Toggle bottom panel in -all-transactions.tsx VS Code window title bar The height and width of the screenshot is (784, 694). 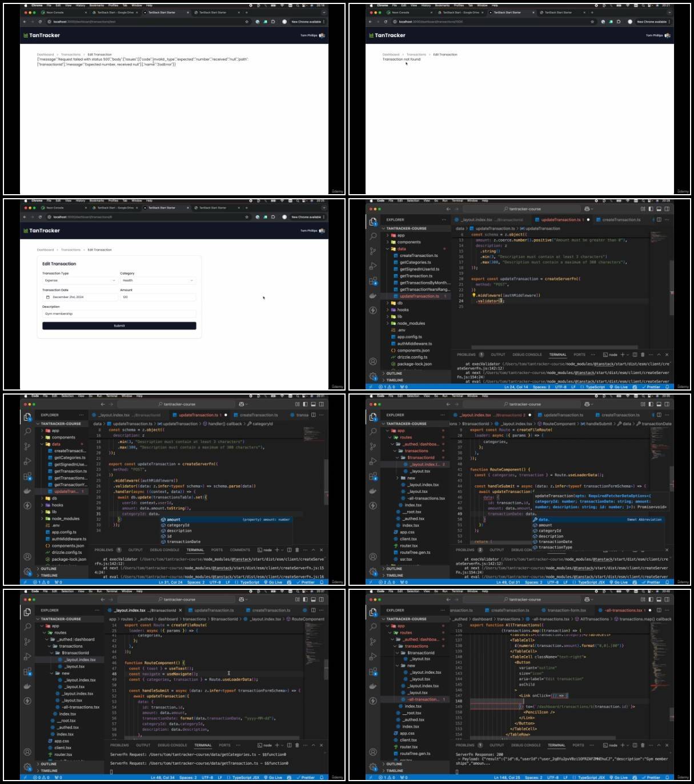click(659, 600)
